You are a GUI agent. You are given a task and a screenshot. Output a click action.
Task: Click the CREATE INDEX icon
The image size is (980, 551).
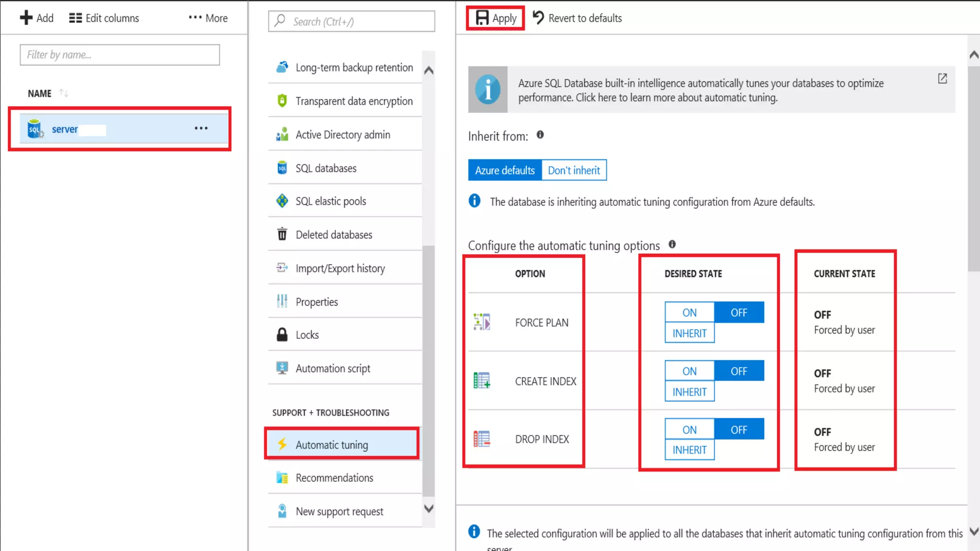482,381
